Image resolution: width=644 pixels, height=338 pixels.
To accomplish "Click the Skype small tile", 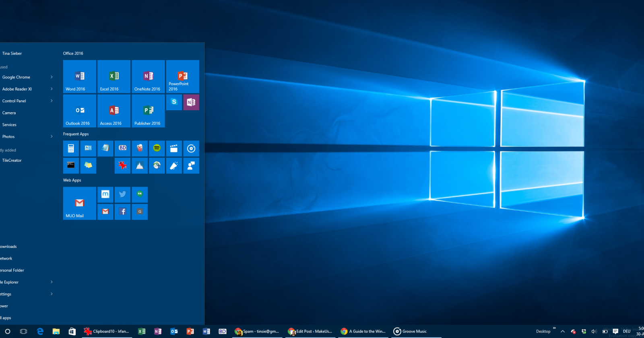I will click(174, 102).
